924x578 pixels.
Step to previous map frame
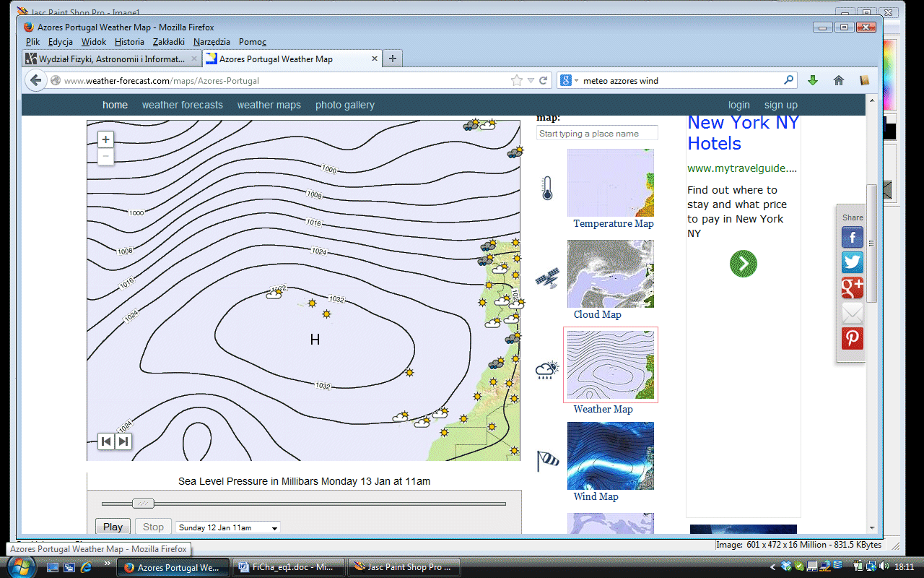107,441
